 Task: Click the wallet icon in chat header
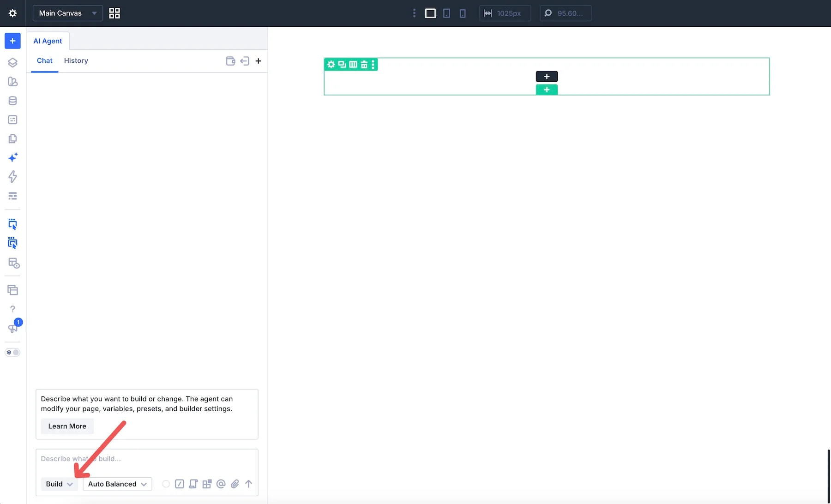click(x=231, y=61)
